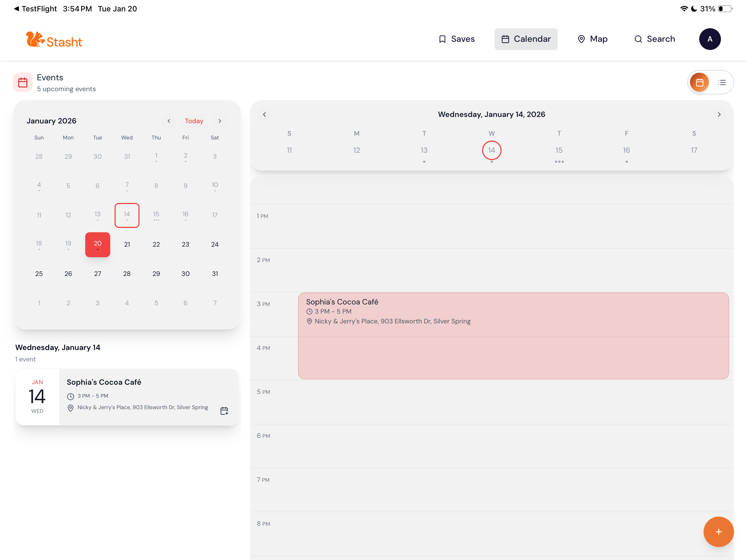747x560 pixels.
Task: Click the add-to-calendar icon on event card
Action: 224,411
